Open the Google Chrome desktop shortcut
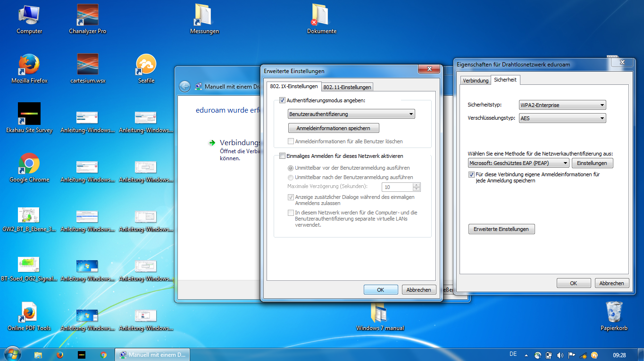Viewport: 644px width, 361px height. 29,164
